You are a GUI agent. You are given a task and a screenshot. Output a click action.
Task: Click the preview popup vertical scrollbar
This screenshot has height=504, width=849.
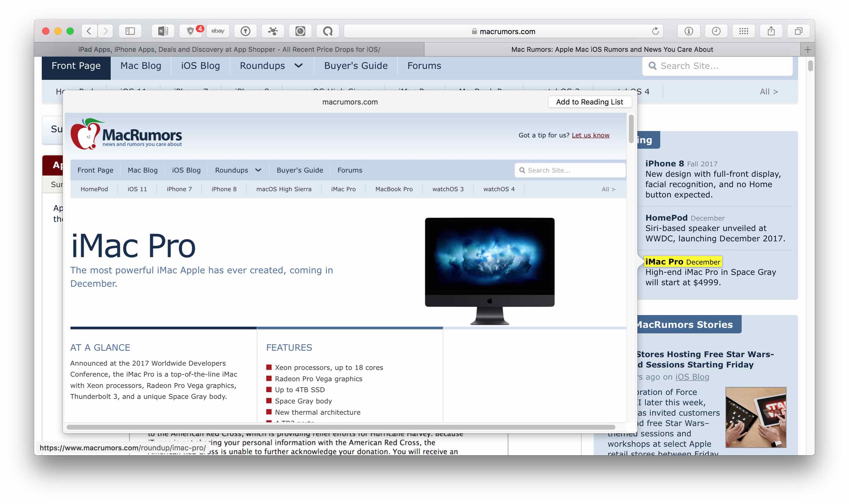[631, 129]
